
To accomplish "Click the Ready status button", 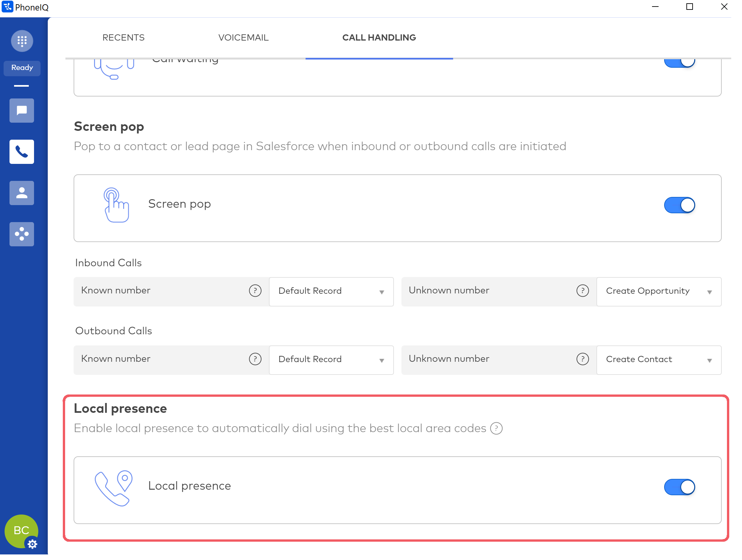I will coord(22,68).
